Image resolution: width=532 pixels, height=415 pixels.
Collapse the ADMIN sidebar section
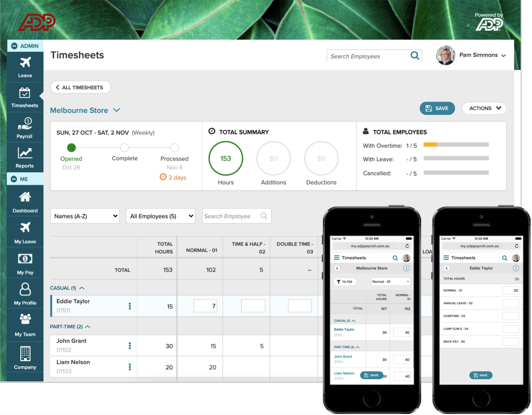[x=14, y=46]
